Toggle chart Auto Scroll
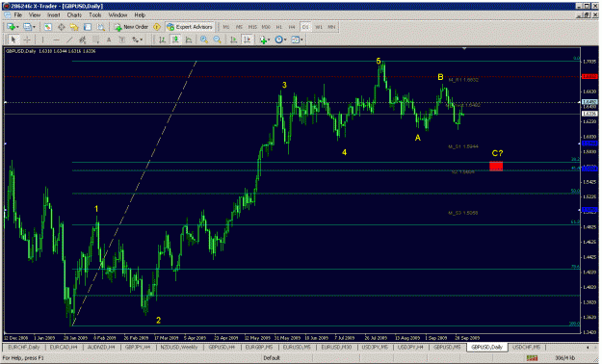602x364 pixels. 233,39
